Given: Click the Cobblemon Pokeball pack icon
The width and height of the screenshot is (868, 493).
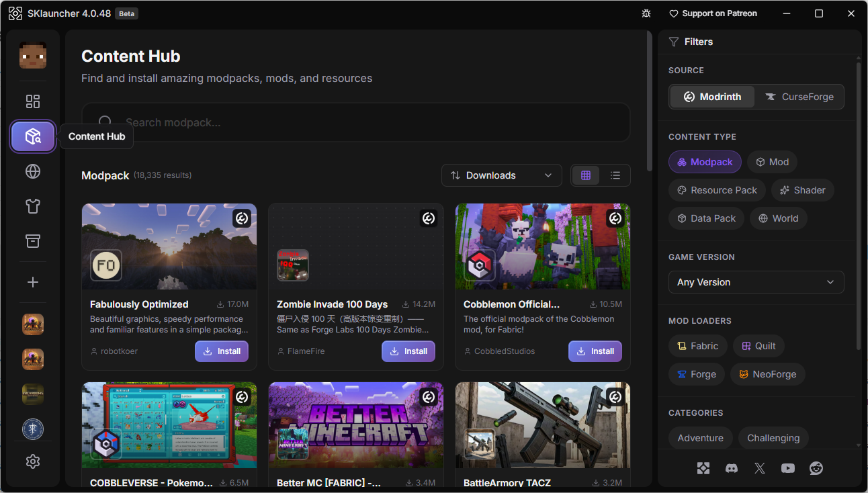Looking at the screenshot, I should 480,265.
